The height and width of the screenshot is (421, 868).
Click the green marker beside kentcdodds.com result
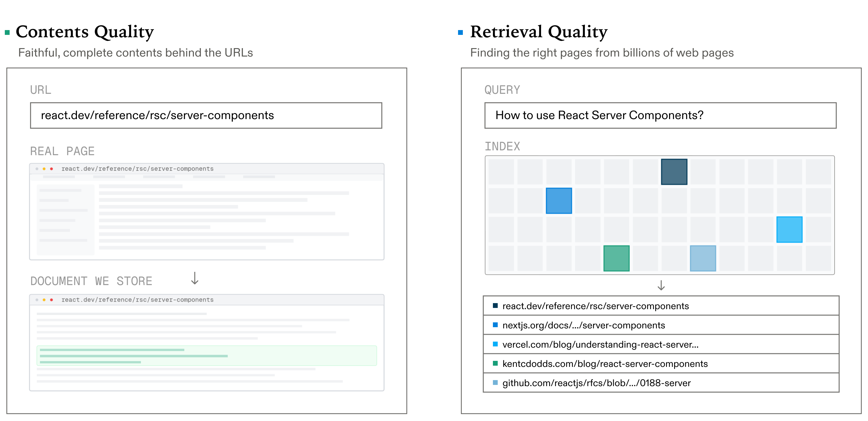coord(495,363)
